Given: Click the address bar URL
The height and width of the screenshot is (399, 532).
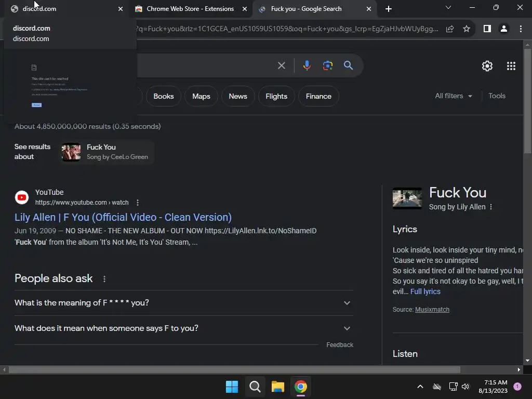Looking at the screenshot, I should click(x=287, y=29).
